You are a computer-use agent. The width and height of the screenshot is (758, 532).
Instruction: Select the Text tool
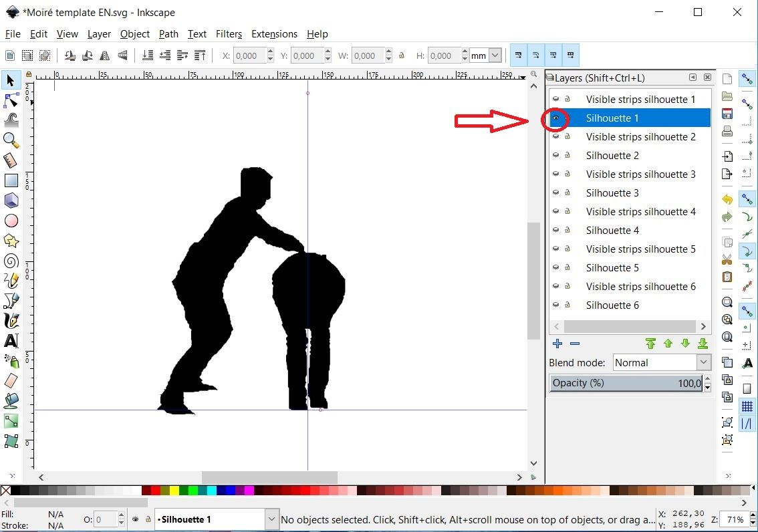click(x=10, y=341)
